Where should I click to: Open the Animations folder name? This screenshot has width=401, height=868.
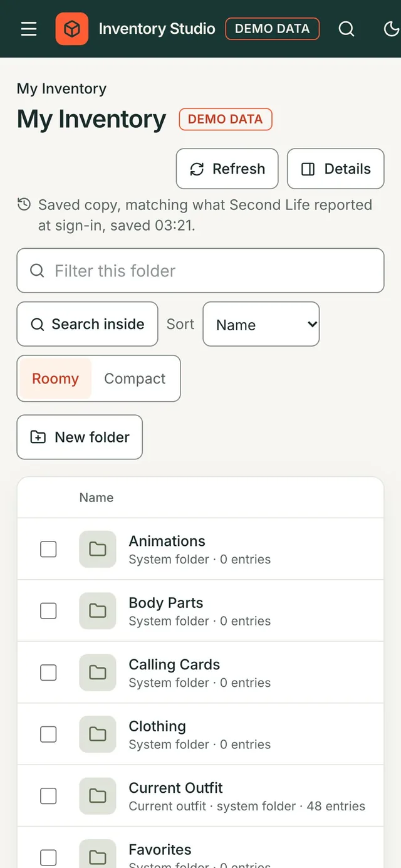(x=167, y=541)
